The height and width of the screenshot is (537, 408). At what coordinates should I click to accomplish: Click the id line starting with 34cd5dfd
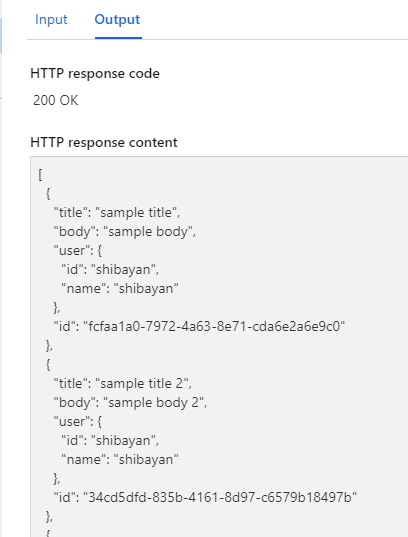click(205, 497)
